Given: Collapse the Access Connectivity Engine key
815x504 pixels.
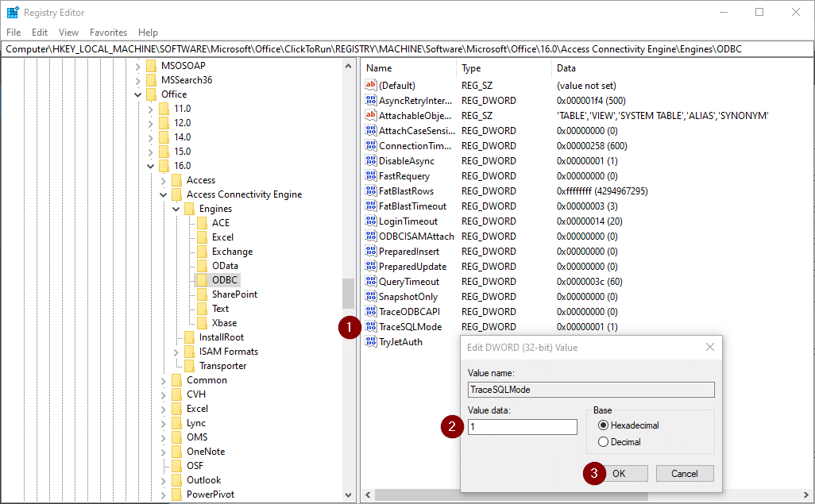Looking at the screenshot, I should coord(163,194).
